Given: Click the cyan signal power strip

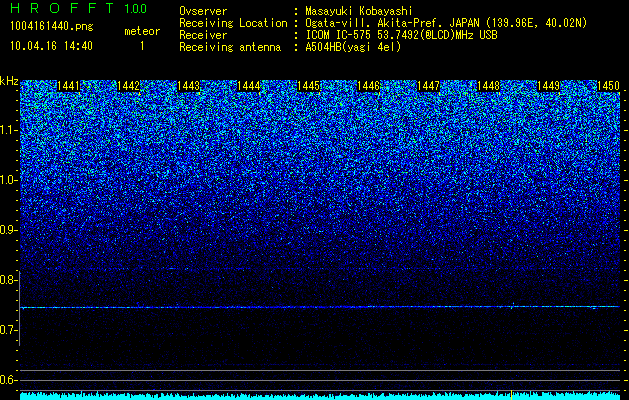Looking at the screenshot, I should (x=320, y=396).
